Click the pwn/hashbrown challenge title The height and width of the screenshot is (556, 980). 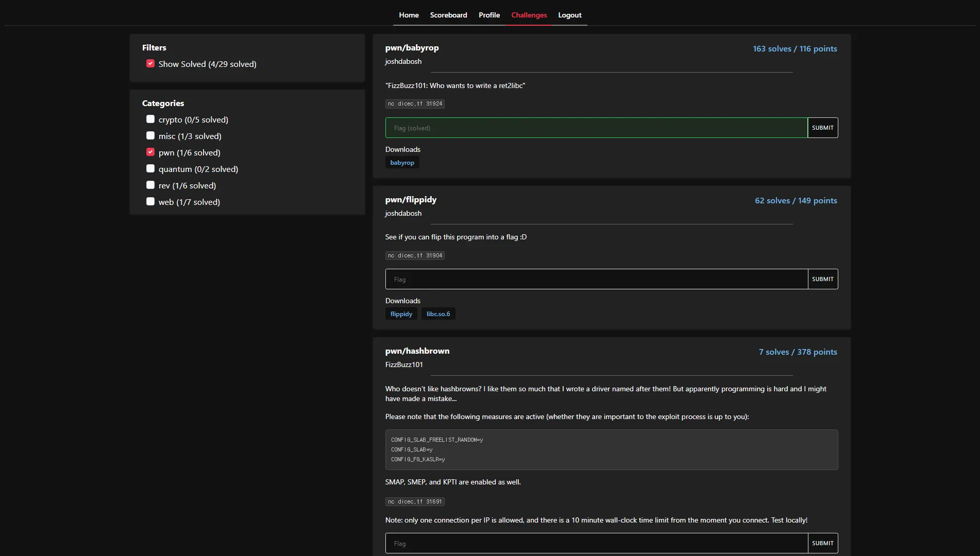click(417, 351)
